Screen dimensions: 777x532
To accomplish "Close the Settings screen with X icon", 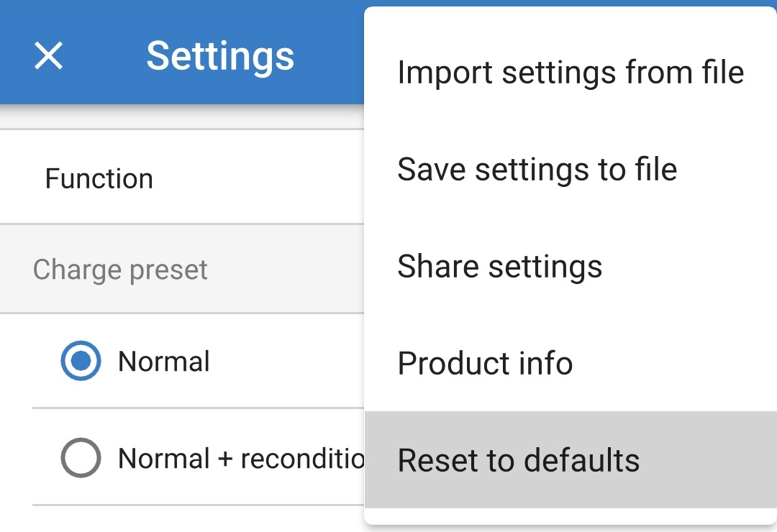I will click(x=49, y=55).
